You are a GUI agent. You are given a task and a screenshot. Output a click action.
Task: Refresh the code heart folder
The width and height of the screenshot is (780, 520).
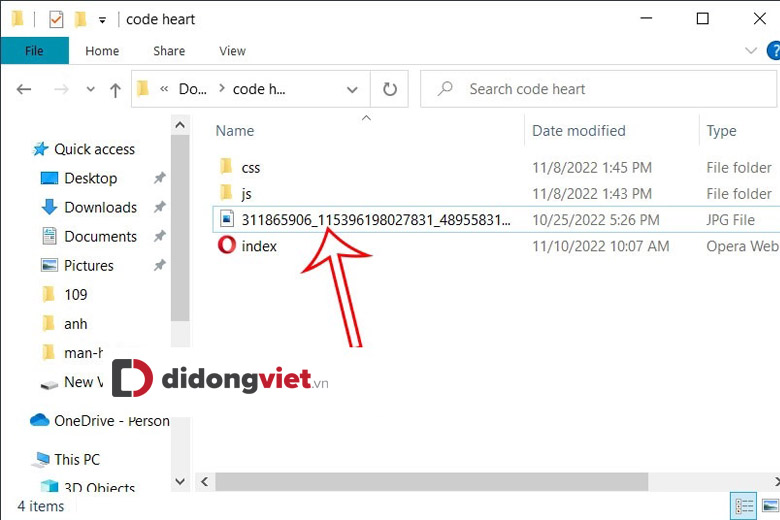click(390, 89)
